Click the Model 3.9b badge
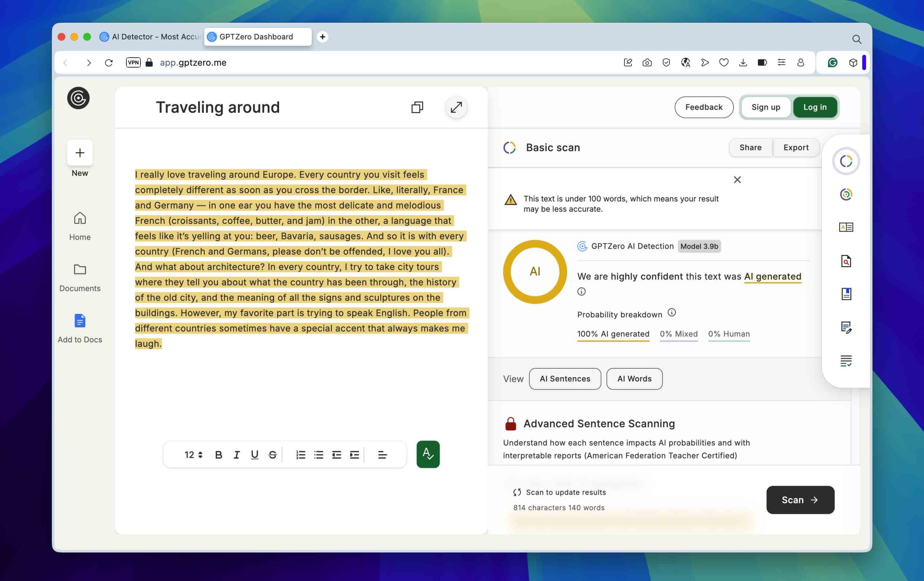Image resolution: width=924 pixels, height=581 pixels. pyautogui.click(x=699, y=246)
